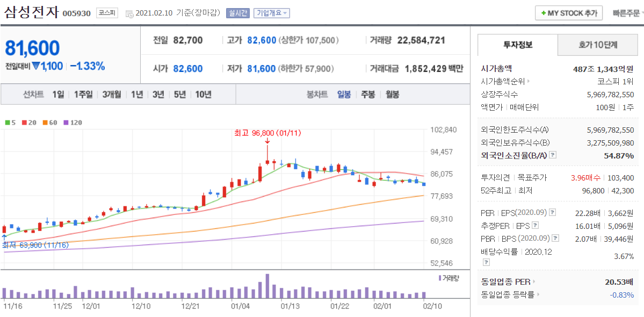Click the 목표주가 value 103,400
The height and width of the screenshot is (317, 644).
coord(620,178)
